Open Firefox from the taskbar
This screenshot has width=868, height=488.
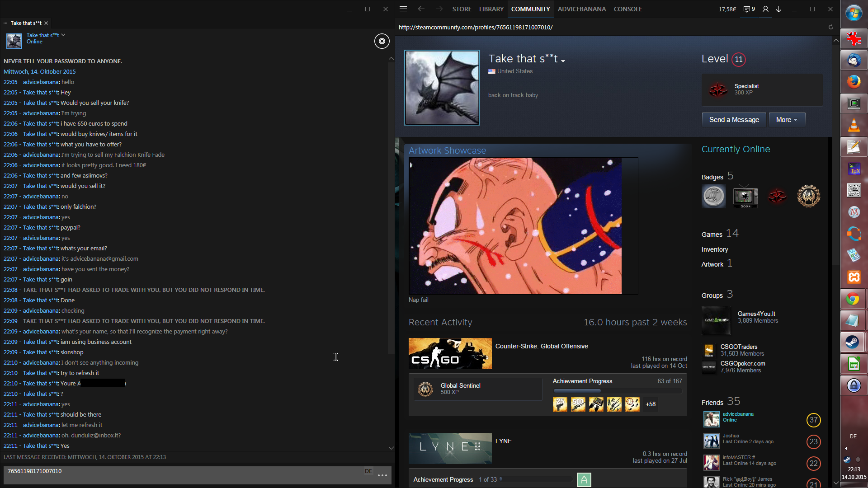coord(854,82)
